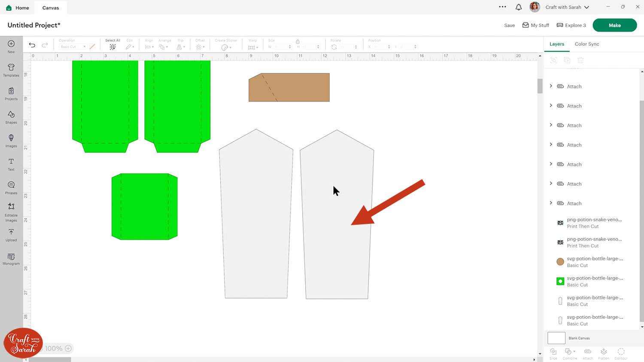Click the Duplicate icon atop Layers panel
Image resolution: width=644 pixels, height=362 pixels.
coord(567,60)
